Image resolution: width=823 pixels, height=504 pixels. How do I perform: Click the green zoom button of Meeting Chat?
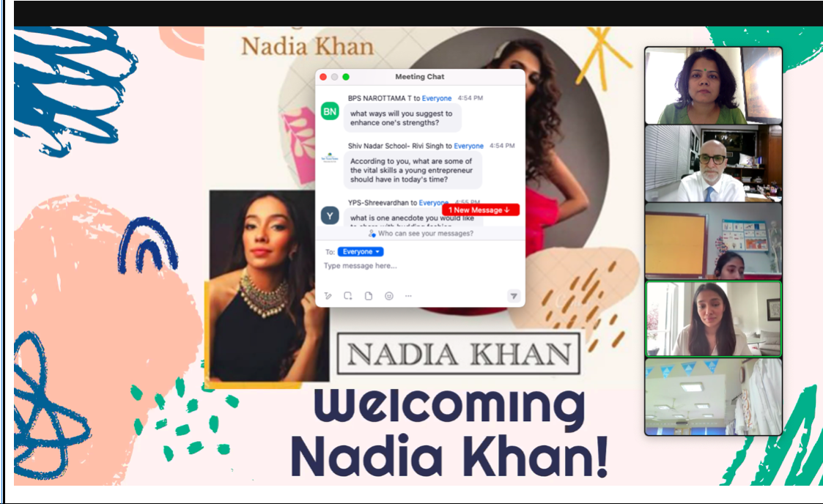346,77
